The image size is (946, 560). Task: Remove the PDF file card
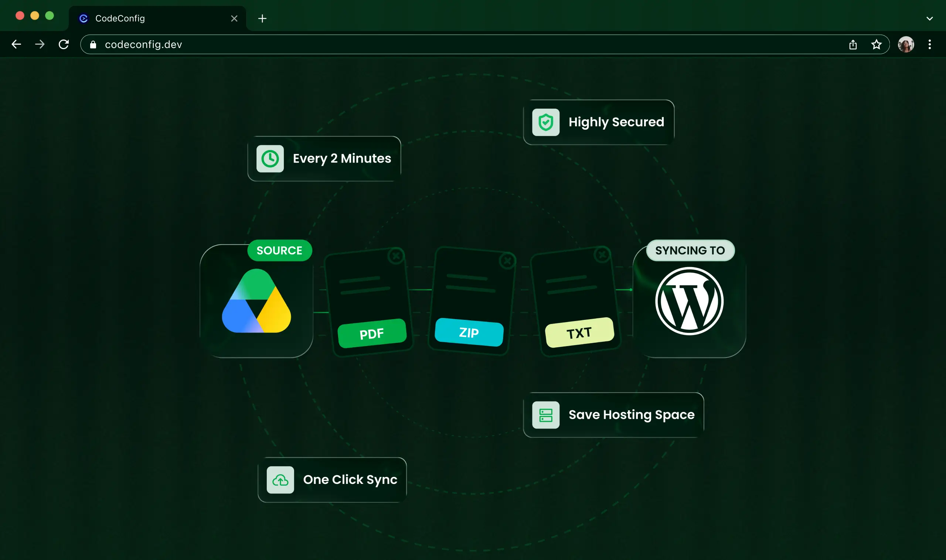click(x=396, y=256)
